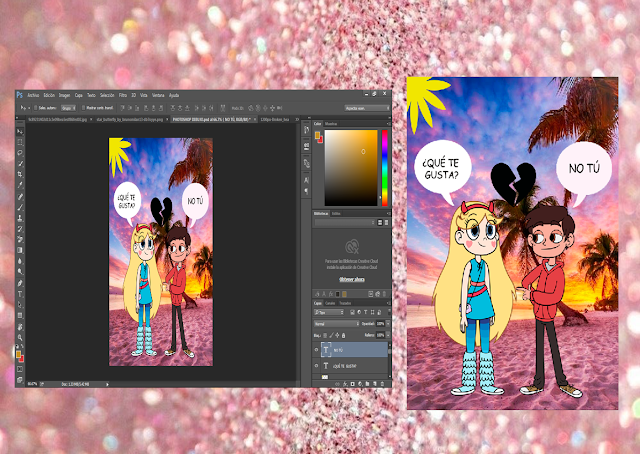Select the Zoom tool
This screenshot has width=640, height=454.
(x=20, y=338)
